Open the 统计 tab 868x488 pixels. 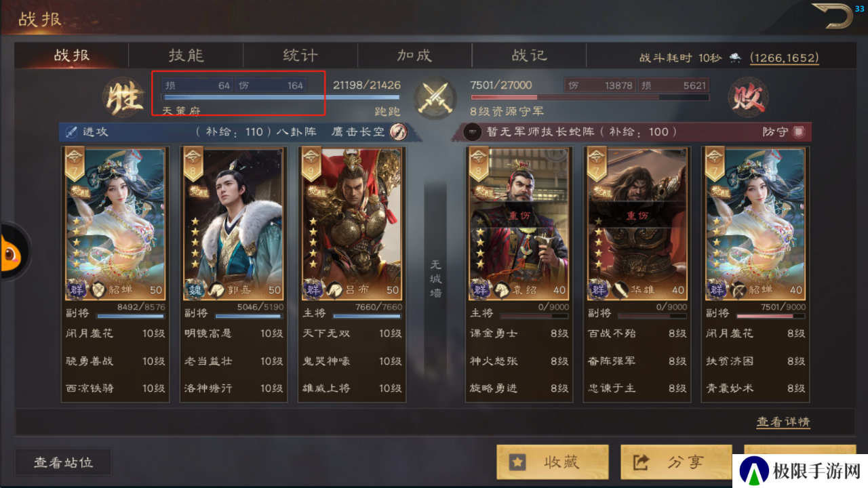pyautogui.click(x=300, y=56)
